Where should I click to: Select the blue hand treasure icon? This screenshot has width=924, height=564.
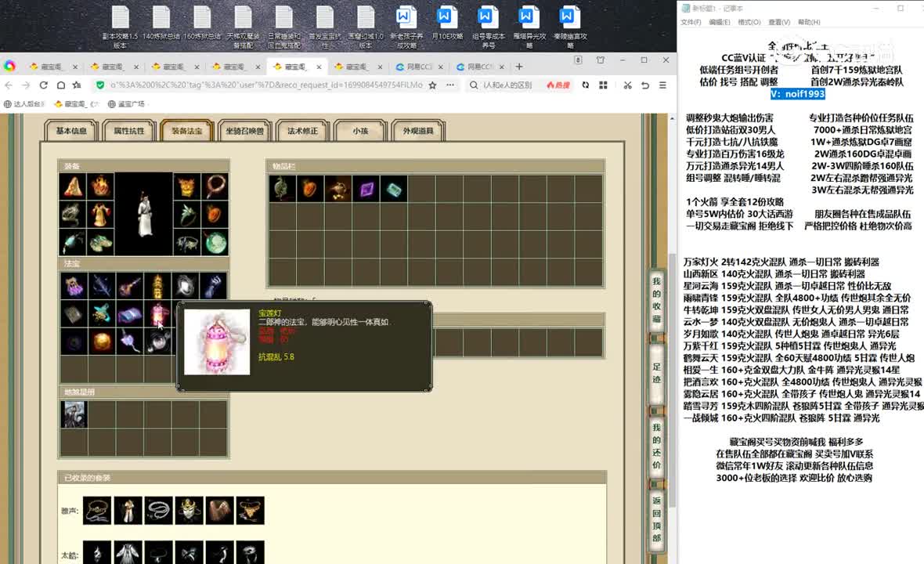(213, 286)
